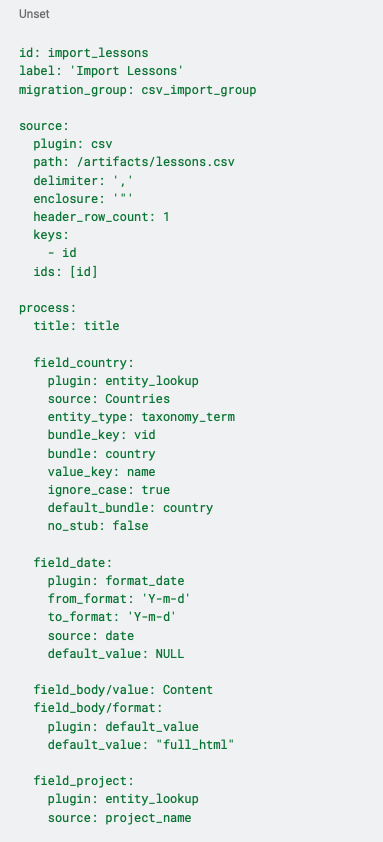Click the id: import_lessons line
Image resolution: width=383 pixels, height=842 pixels.
(84, 53)
